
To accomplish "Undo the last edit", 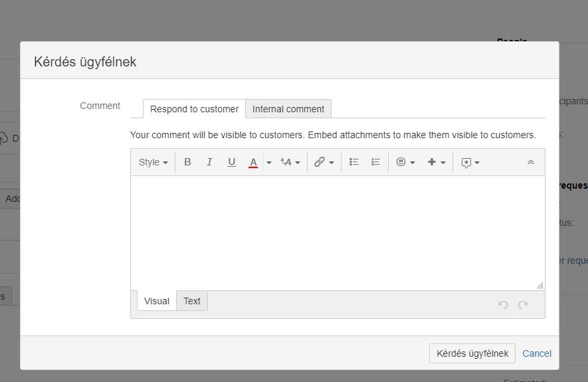I will (503, 305).
